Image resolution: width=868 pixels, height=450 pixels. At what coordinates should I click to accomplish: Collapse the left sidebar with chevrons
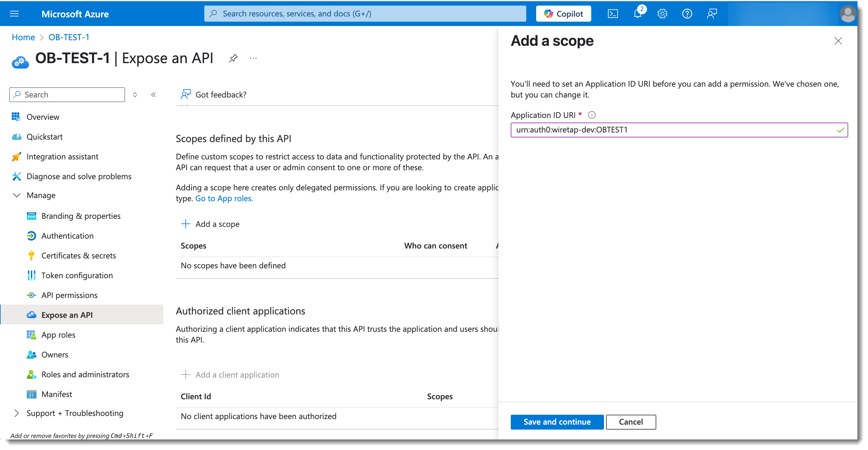click(x=154, y=95)
